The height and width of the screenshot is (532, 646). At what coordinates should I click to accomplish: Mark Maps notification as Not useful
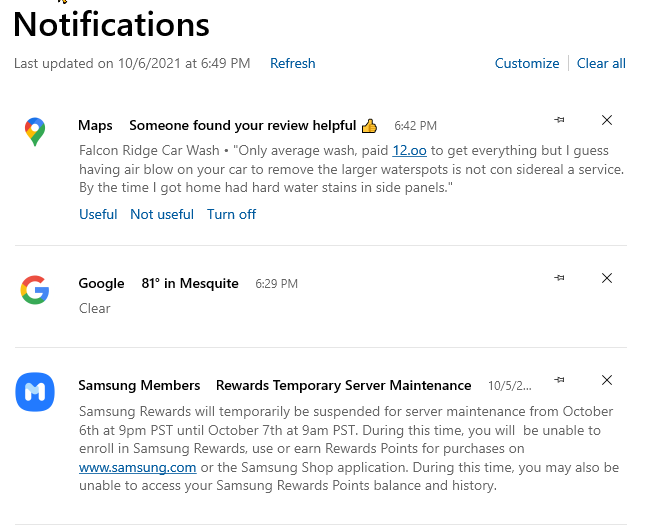pos(162,214)
